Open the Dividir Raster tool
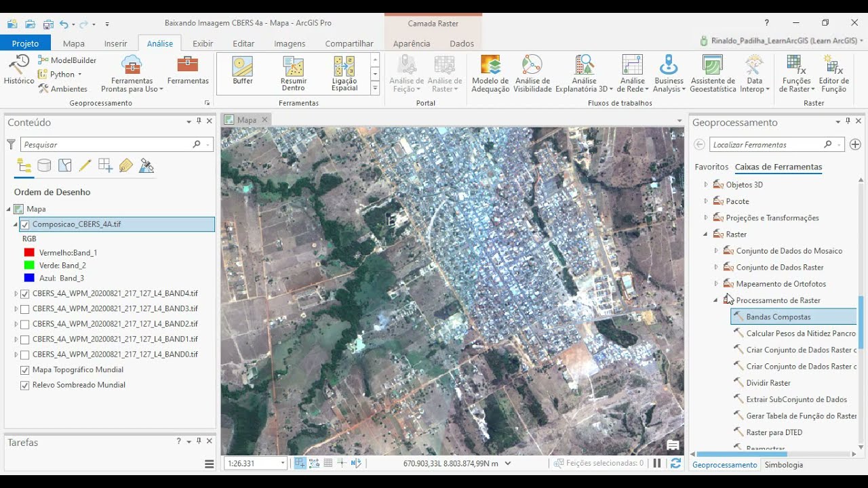This screenshot has width=868, height=488. pos(768,383)
